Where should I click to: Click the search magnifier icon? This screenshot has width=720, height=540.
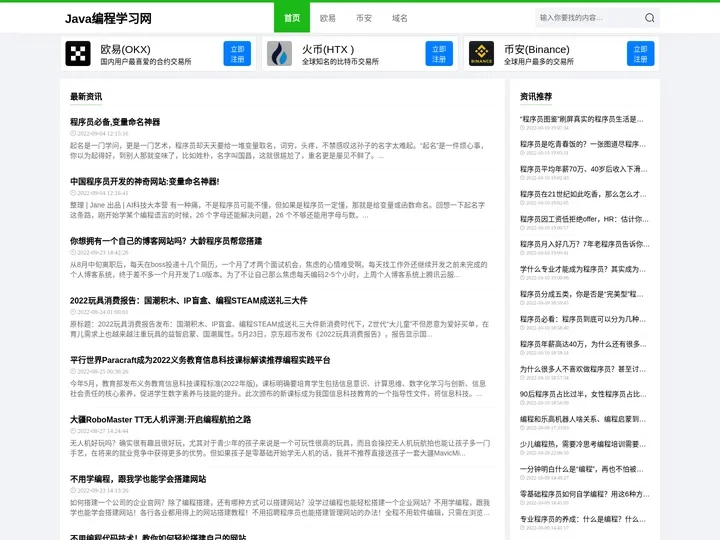pyautogui.click(x=649, y=18)
